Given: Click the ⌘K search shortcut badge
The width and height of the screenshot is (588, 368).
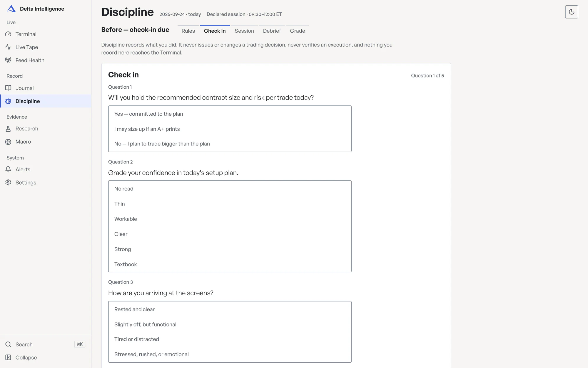Looking at the screenshot, I should (80, 344).
